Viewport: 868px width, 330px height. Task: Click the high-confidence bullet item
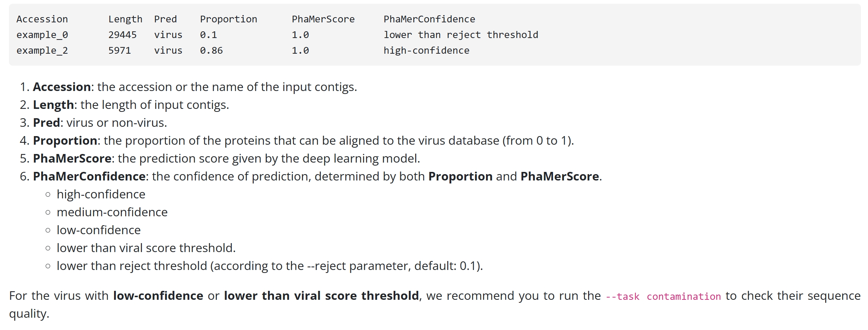[x=101, y=194]
